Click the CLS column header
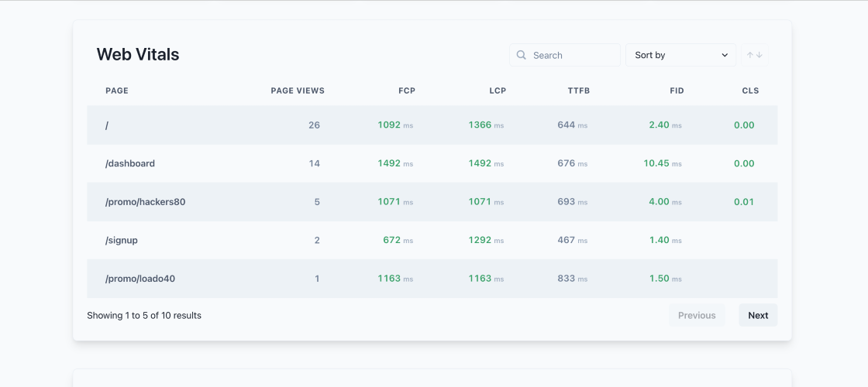Screen dimensions: 868x387 pyautogui.click(x=750, y=91)
